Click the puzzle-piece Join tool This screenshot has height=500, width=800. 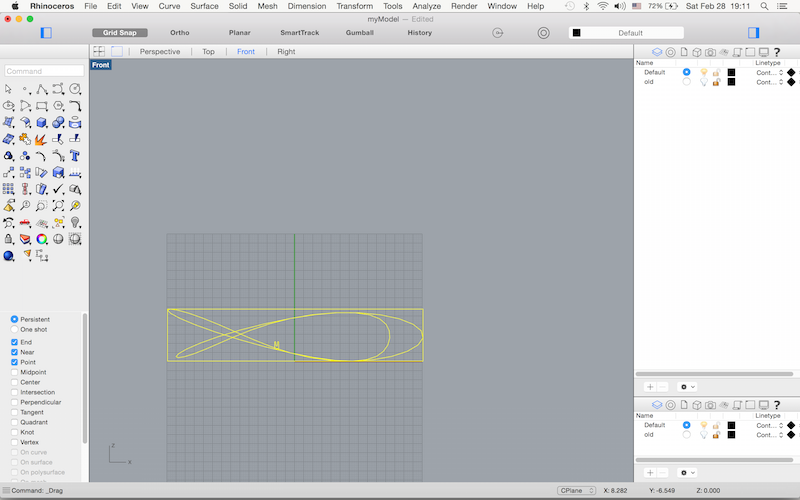click(25, 139)
